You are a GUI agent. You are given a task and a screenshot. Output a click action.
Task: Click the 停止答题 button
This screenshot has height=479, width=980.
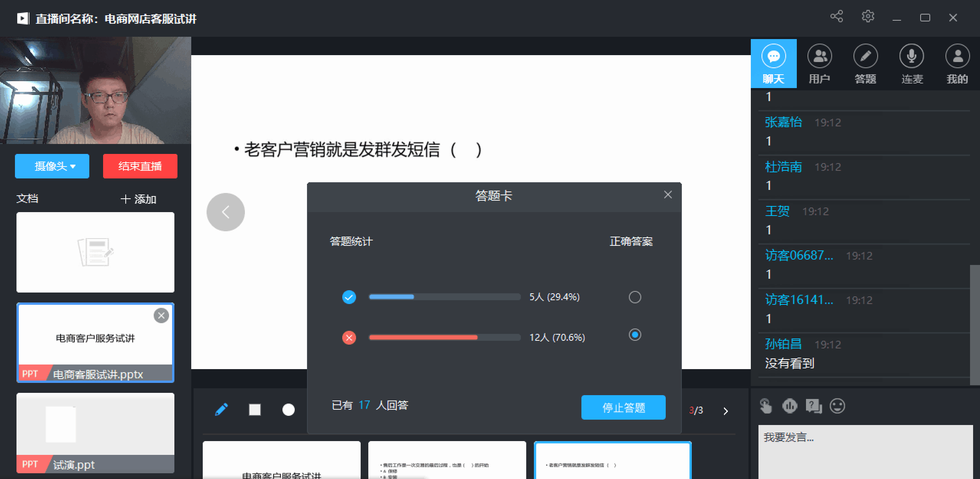tap(623, 407)
